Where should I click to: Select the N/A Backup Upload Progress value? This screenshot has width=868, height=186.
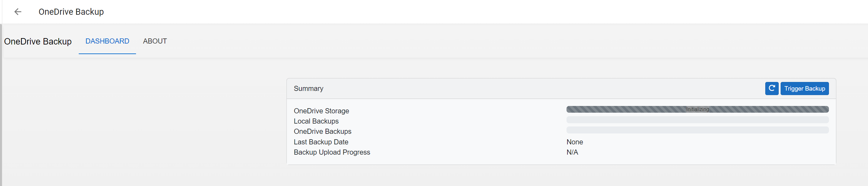572,152
